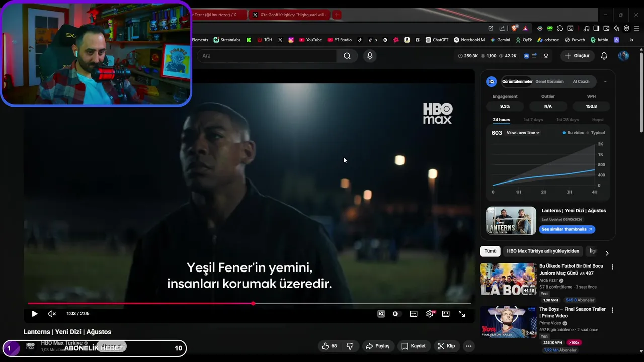Viewport: 644px width, 362px height.
Task: Switch to Görüntülenmeler tab in vidIQ panel
Action: (517, 81)
